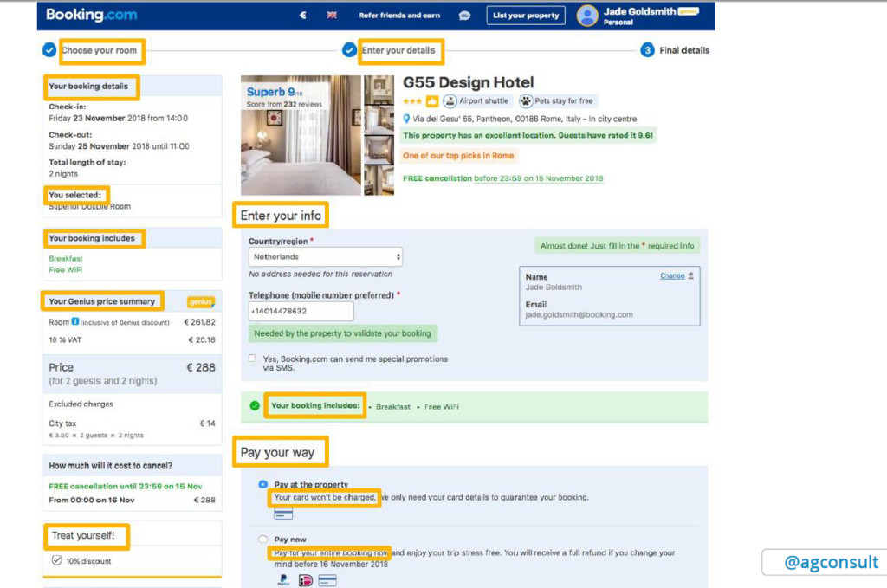Select the Pay now radio button
The width and height of the screenshot is (887, 588).
(263, 539)
